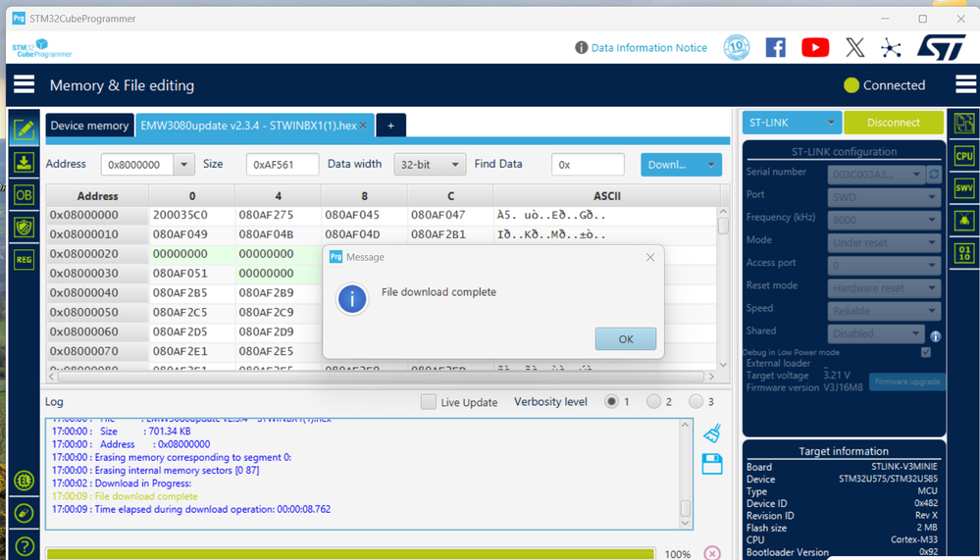Open the right-side hamburger menu near Connected

(x=965, y=84)
